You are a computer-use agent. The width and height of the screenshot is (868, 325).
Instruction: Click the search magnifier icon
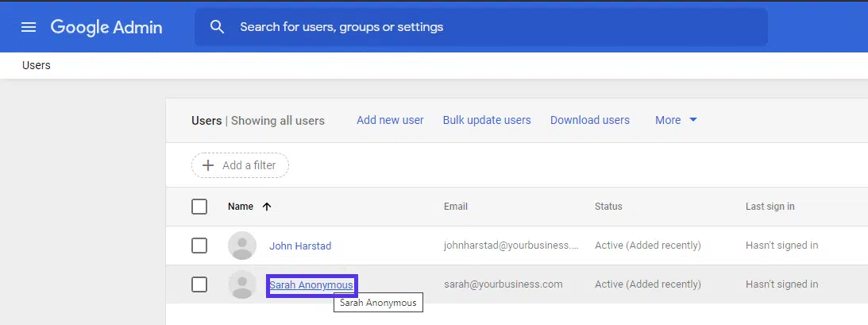point(218,27)
